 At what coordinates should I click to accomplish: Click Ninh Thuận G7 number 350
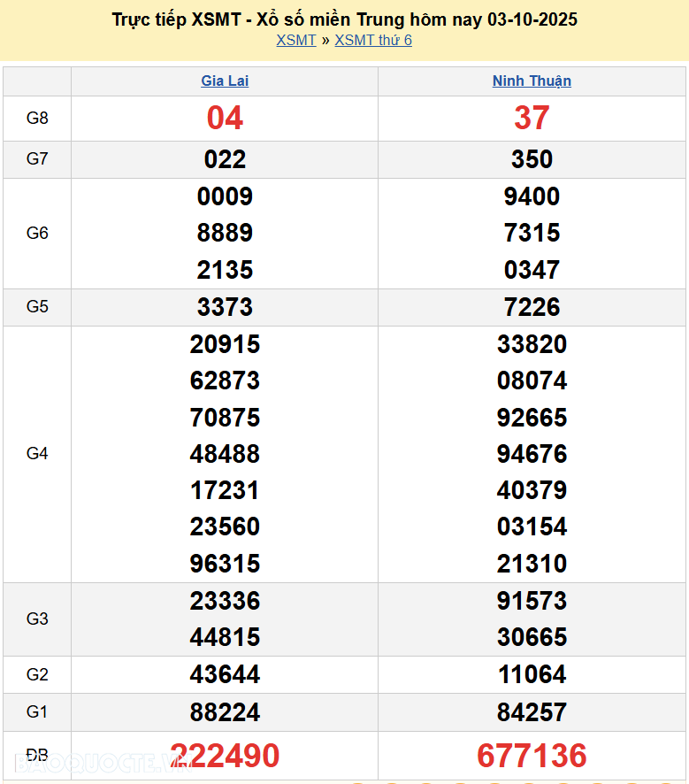[x=532, y=159]
